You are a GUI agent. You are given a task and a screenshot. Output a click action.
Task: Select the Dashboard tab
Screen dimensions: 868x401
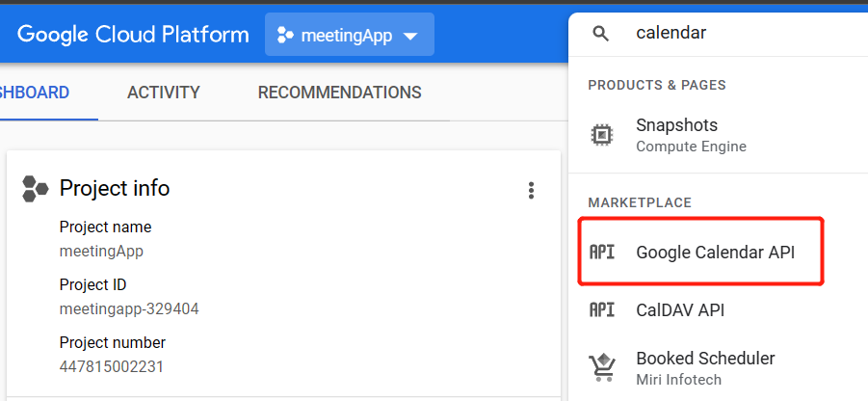[35, 94]
